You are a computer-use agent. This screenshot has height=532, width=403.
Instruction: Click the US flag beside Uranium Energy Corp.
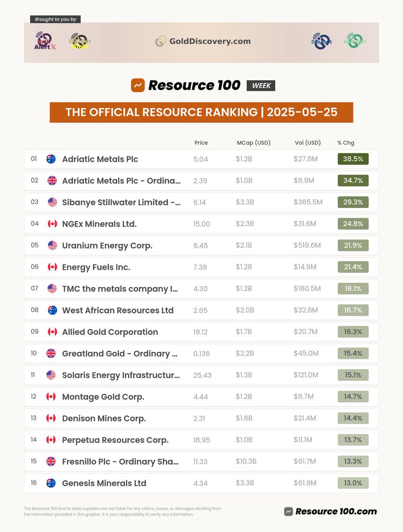tap(52, 245)
